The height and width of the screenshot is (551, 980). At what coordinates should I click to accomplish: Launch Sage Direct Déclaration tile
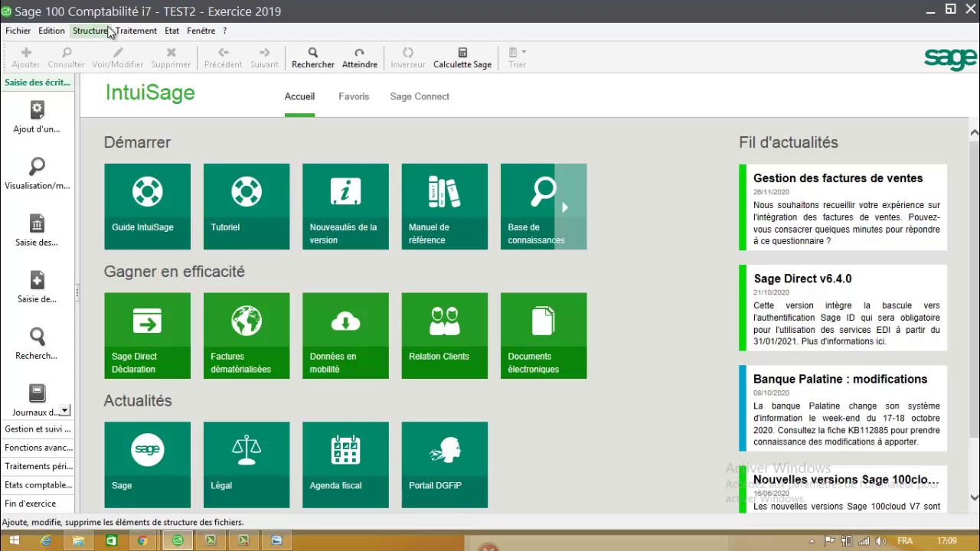[x=147, y=336]
